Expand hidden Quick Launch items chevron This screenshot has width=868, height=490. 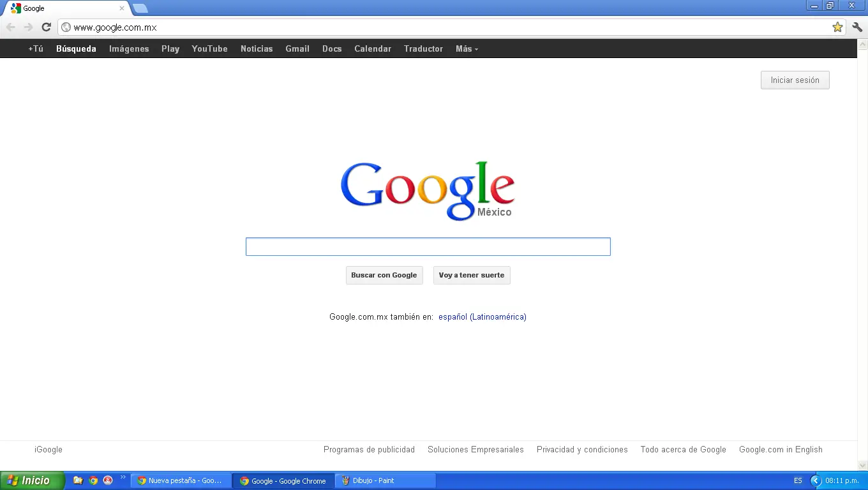123,477
